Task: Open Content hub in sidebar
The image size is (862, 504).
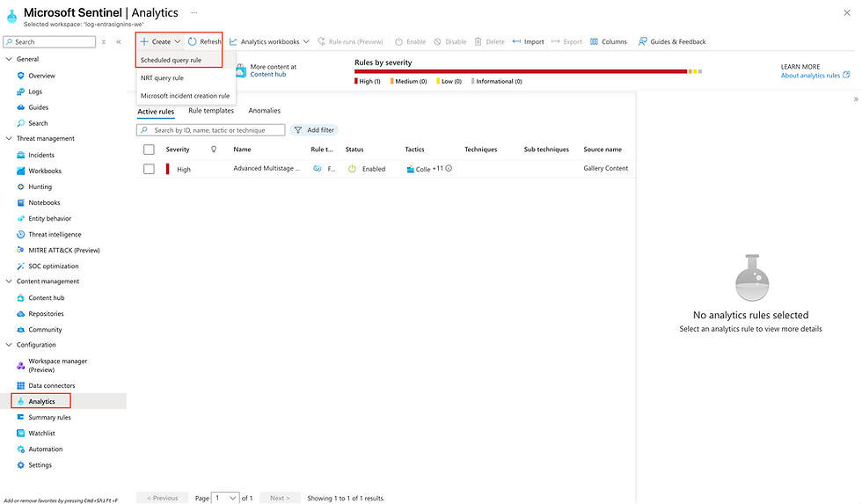Action: click(46, 298)
